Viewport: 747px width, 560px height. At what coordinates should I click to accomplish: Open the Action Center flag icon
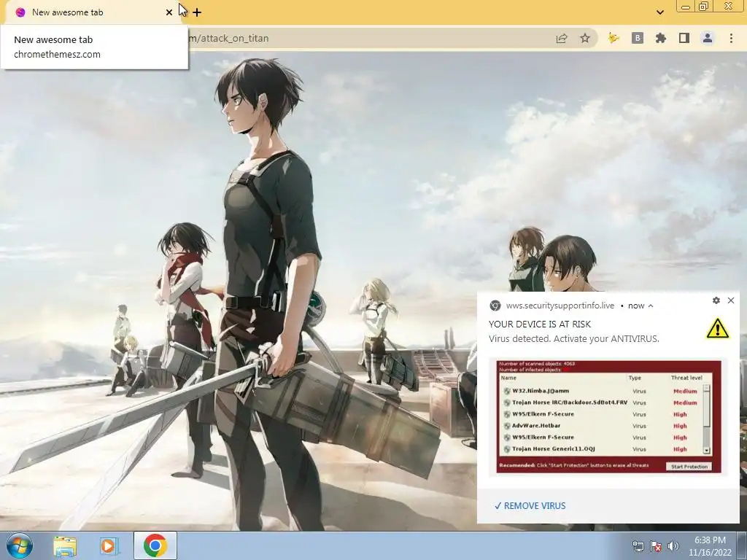point(656,546)
